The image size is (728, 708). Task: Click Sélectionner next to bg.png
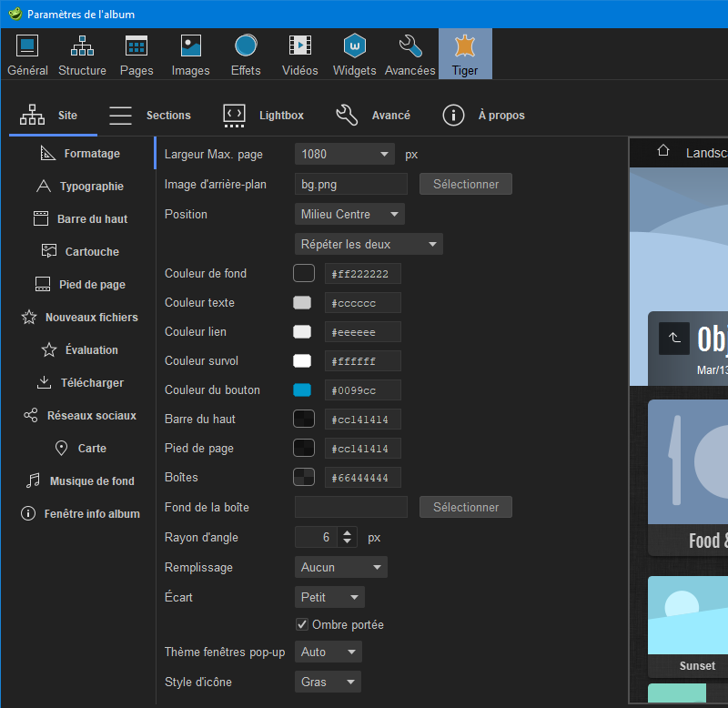click(465, 185)
